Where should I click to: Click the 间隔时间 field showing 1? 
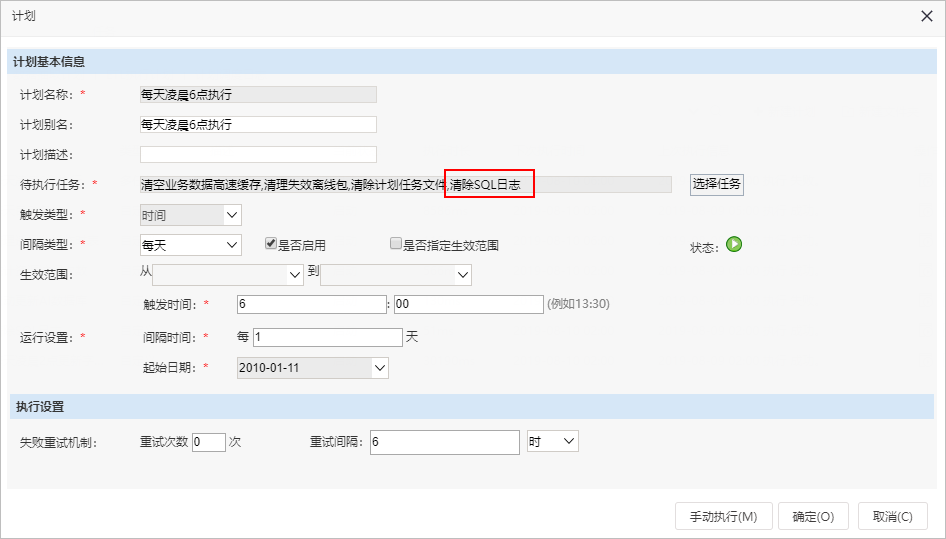(328, 337)
